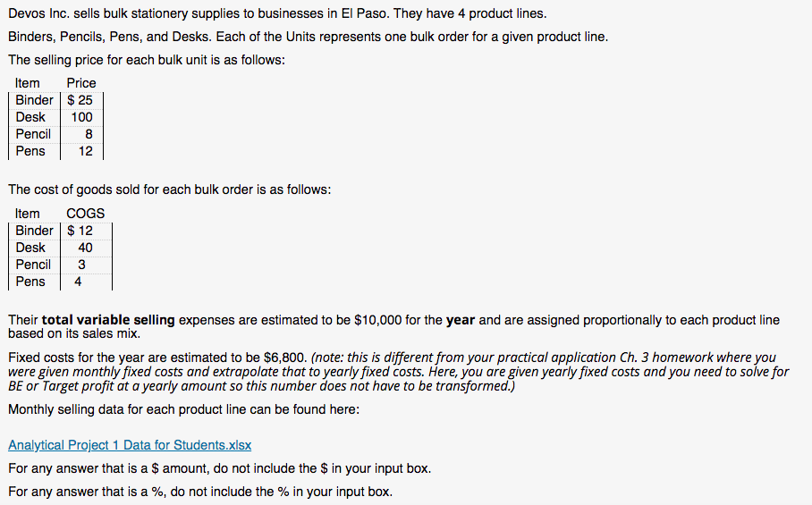
Task: Click the "Devos Inc." text in the first line
Action: click(x=40, y=14)
